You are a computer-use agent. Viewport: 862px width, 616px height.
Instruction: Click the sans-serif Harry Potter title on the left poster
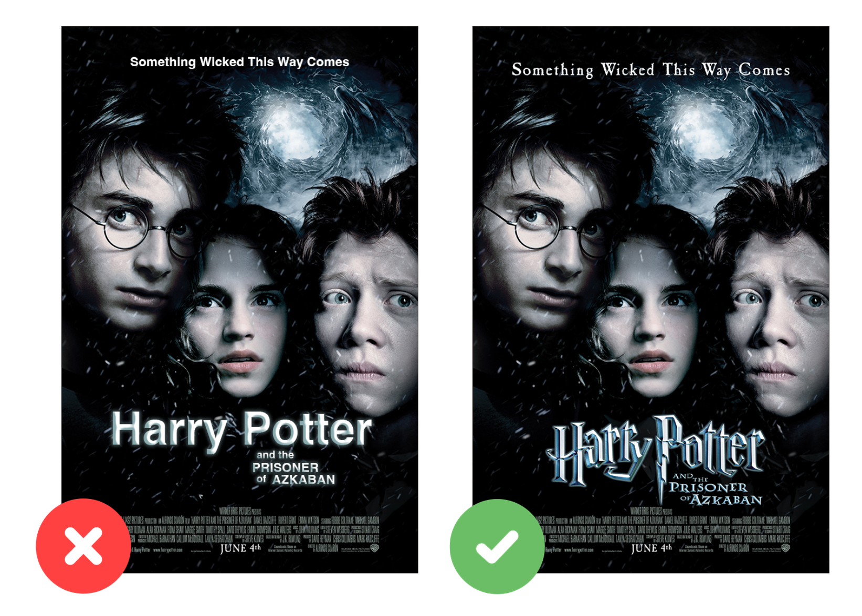click(241, 430)
